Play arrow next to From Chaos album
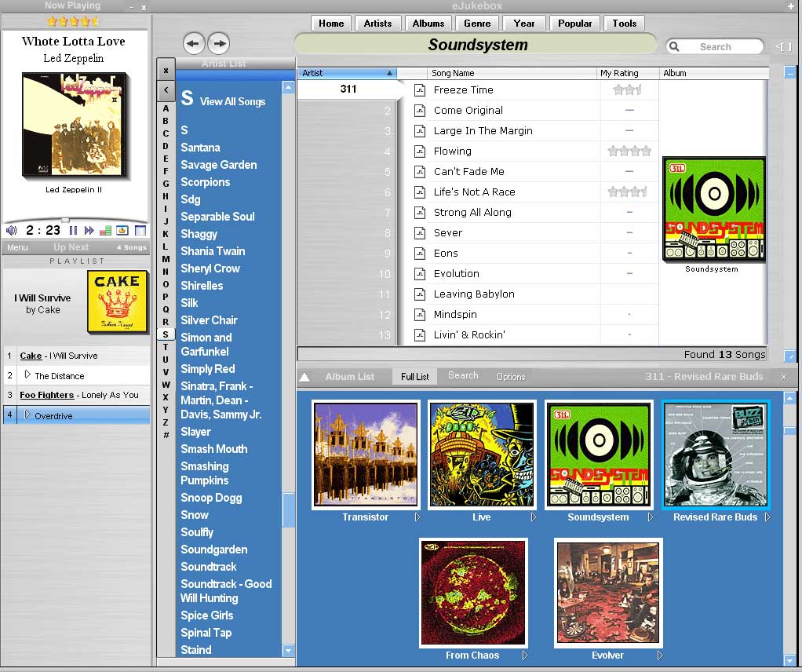The image size is (802, 672). (525, 655)
